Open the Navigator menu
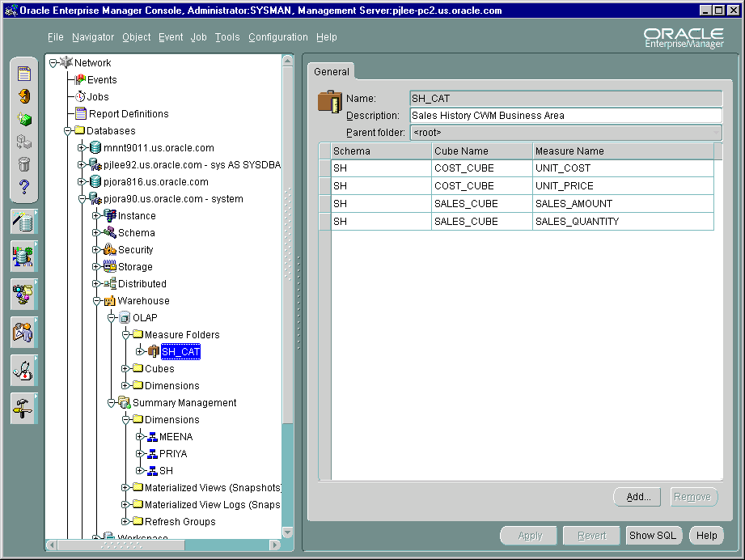Screen dimensions: 745x560 click(93, 37)
